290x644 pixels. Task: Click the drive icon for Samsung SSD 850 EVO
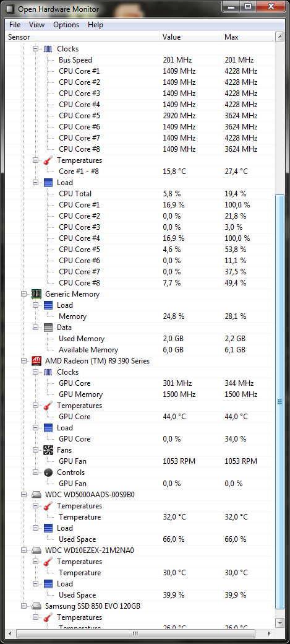coord(36,606)
